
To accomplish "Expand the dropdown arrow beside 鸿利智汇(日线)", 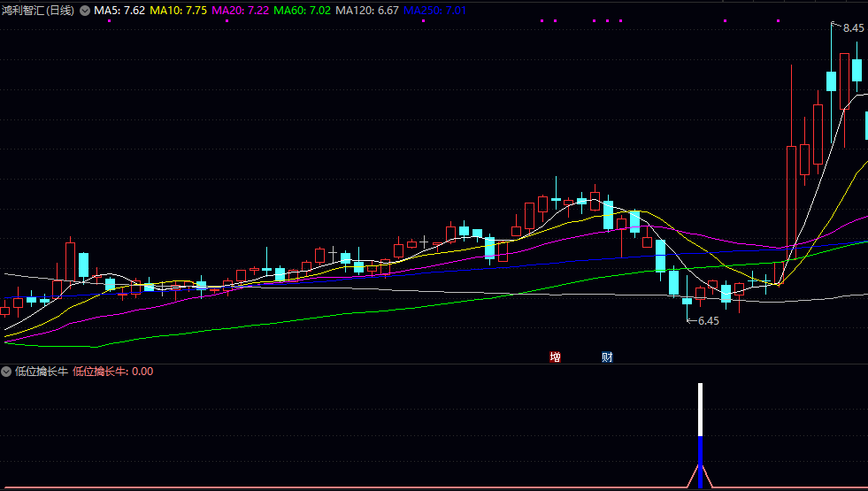I will (85, 11).
